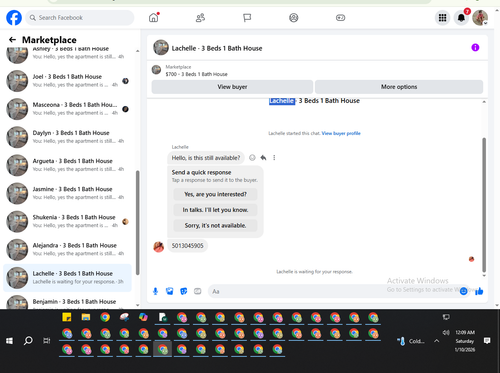This screenshot has width=500, height=373.
Task: Click the View buyer button
Action: click(x=232, y=87)
